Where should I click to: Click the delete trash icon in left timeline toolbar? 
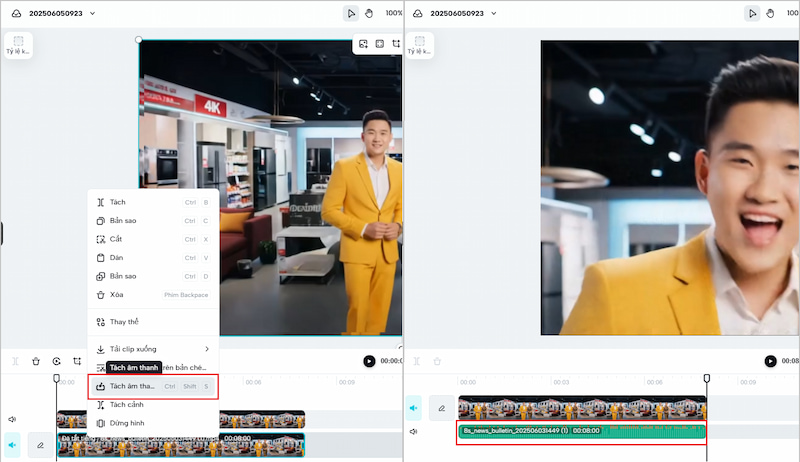point(36,361)
